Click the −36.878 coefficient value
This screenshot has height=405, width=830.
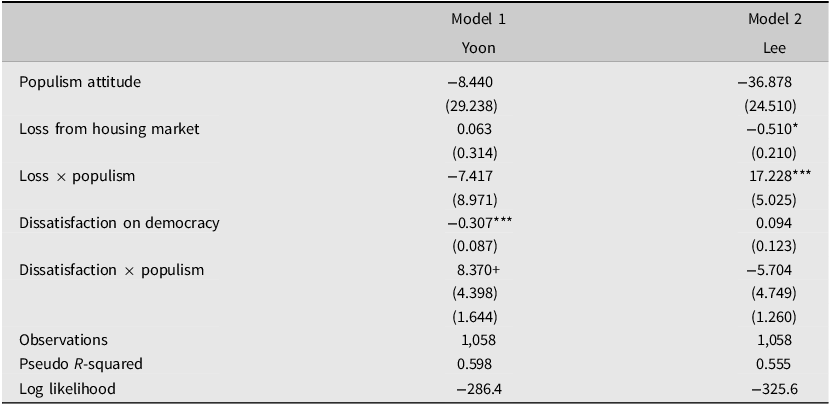pyautogui.click(x=765, y=82)
